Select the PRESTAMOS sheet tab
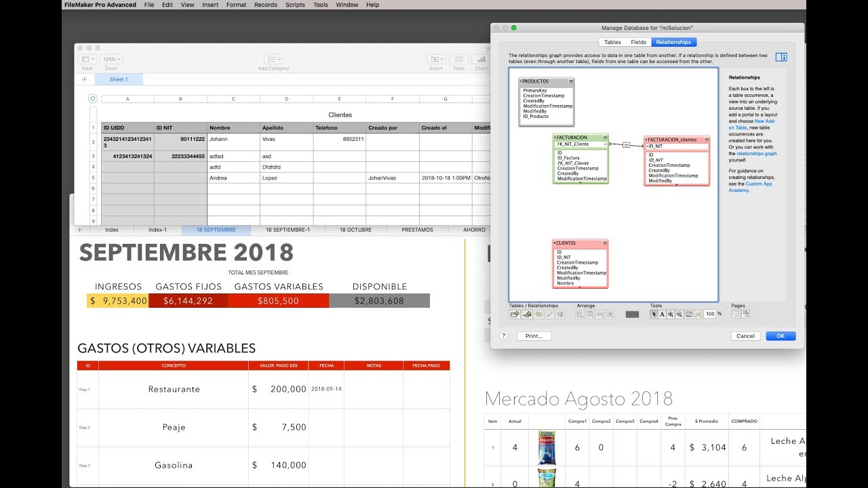This screenshot has height=488, width=868. coord(417,230)
